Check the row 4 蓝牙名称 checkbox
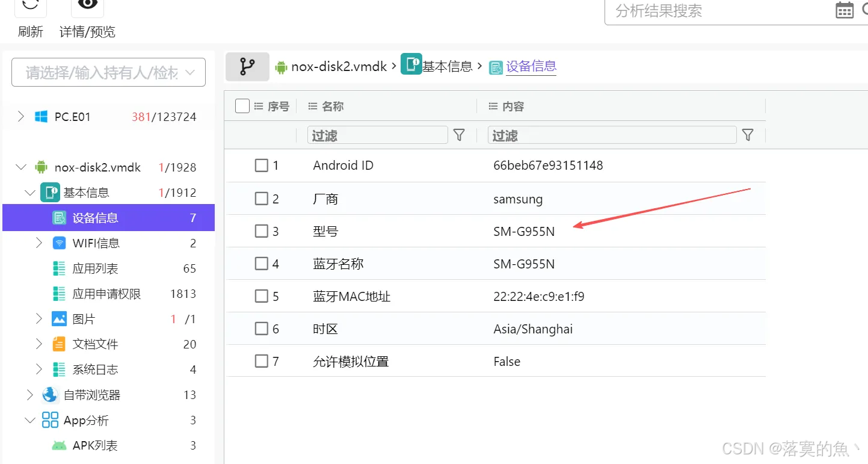The height and width of the screenshot is (464, 868). click(x=261, y=264)
